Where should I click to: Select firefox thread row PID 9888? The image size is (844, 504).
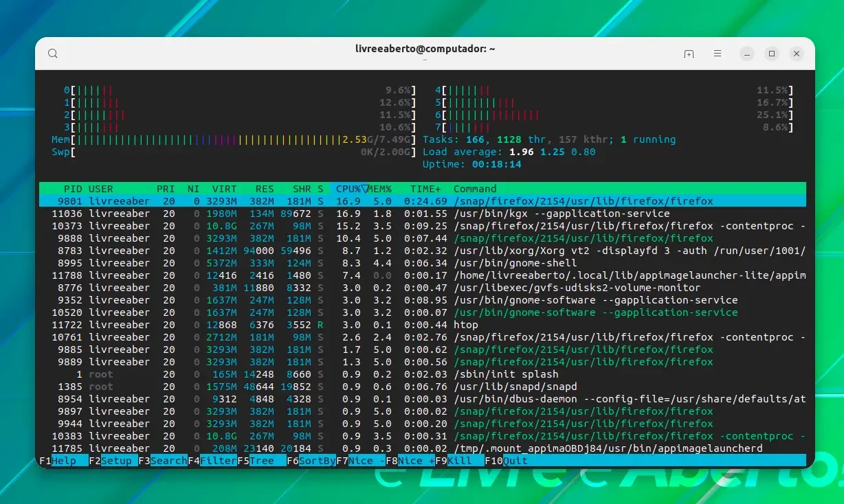pos(423,238)
